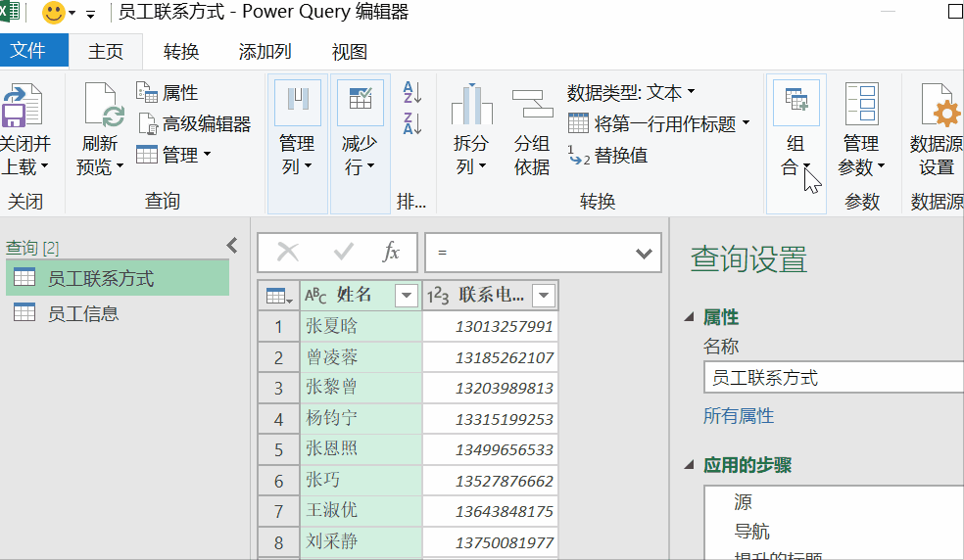Select cell 张夏晗
This screenshot has width=964, height=560.
click(361, 326)
